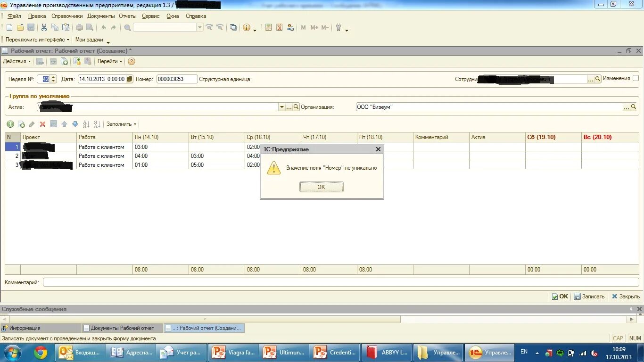Click the M- memory button in toolbar

(325, 28)
